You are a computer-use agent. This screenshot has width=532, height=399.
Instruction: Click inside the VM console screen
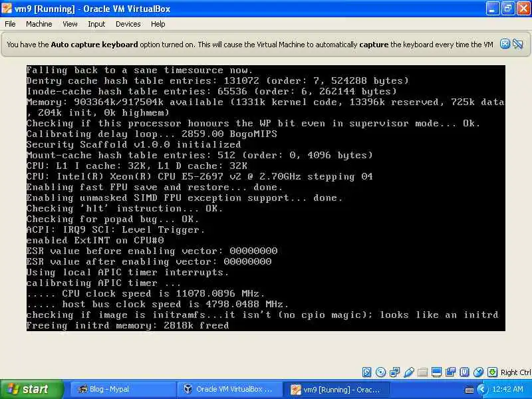click(265, 198)
